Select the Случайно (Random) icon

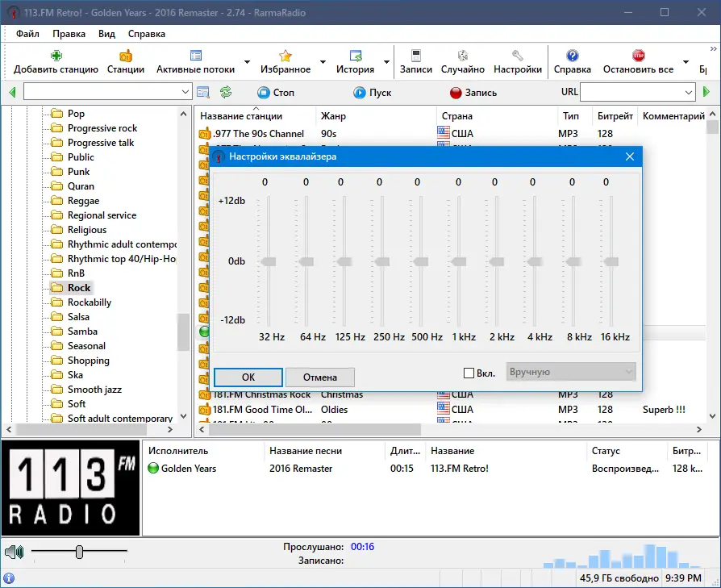[x=462, y=56]
